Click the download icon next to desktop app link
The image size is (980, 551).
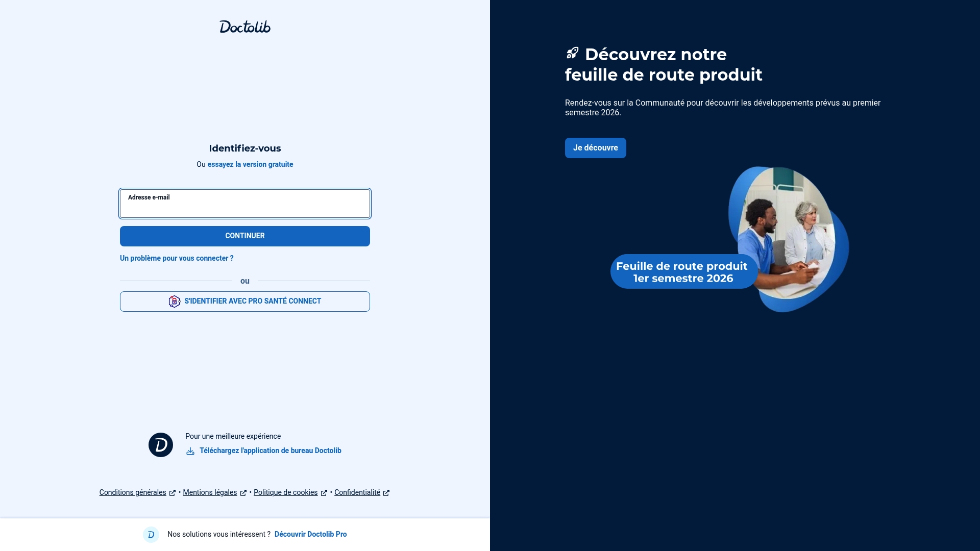pos(190,451)
